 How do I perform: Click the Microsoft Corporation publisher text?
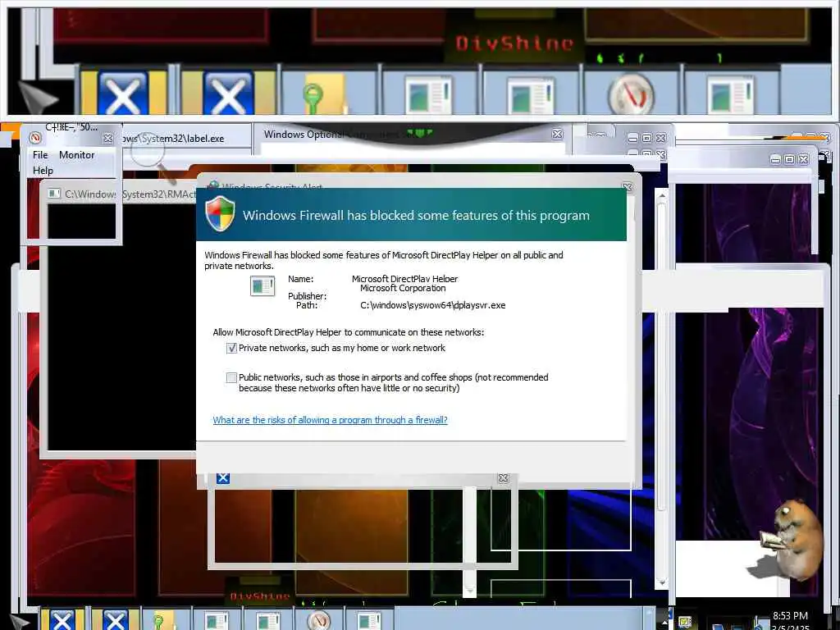(403, 288)
